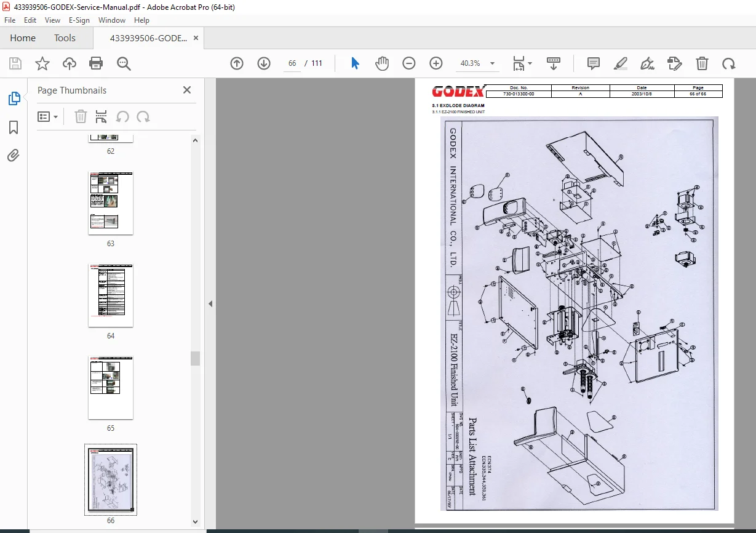This screenshot has width=756, height=533.
Task: Select the 433939506-GODE document tab
Action: click(x=148, y=38)
